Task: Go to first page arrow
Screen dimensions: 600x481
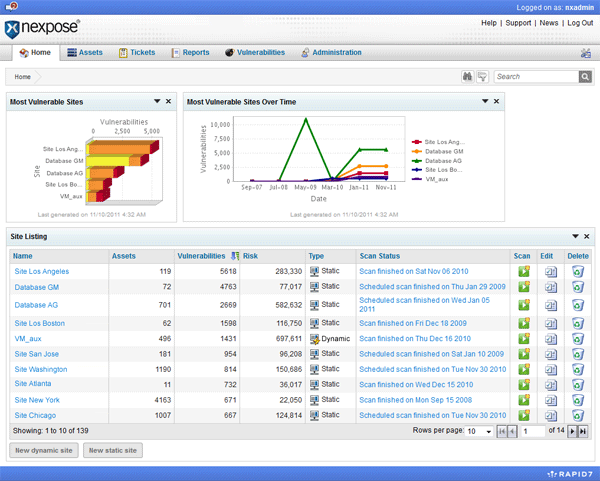Action: pos(502,431)
